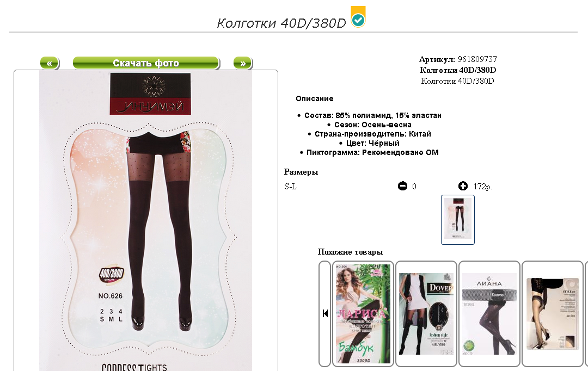588x371 pixels.
Task: Click the article number 961809737
Action: point(477,59)
